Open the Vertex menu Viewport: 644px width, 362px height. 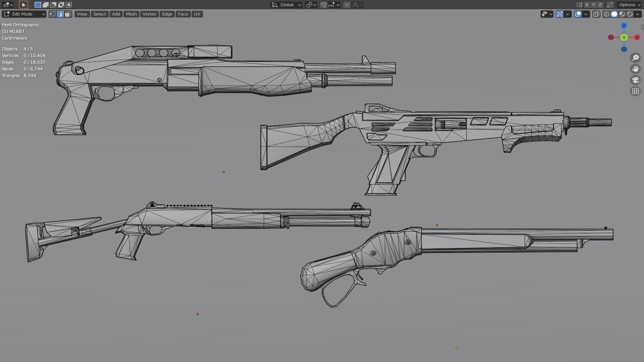149,14
